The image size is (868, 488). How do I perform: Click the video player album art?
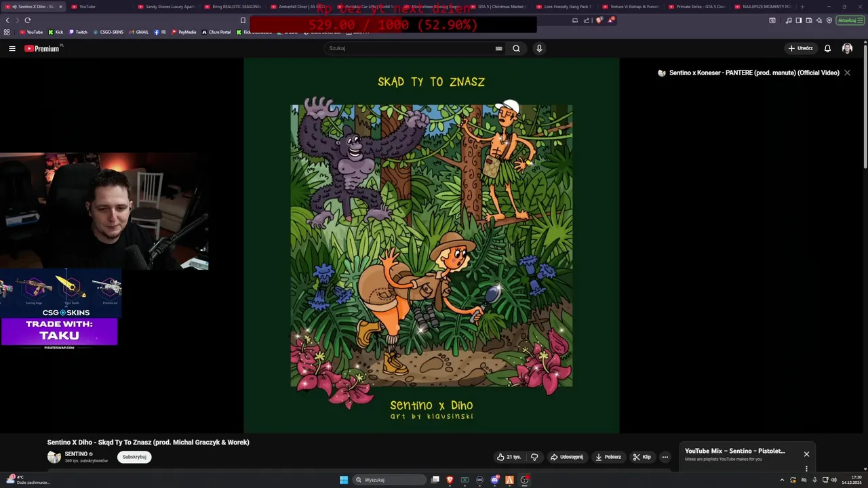pos(431,245)
